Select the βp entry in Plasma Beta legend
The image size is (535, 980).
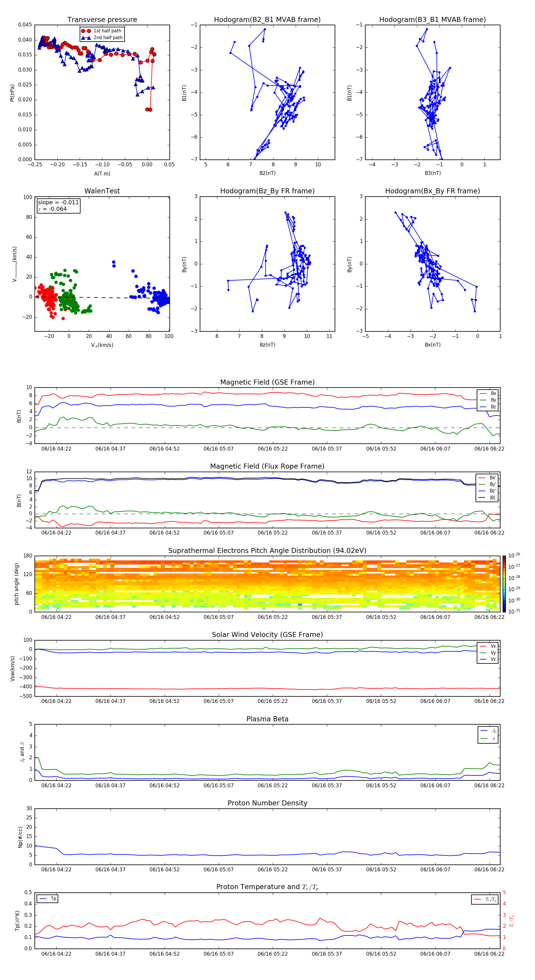pyautogui.click(x=488, y=731)
